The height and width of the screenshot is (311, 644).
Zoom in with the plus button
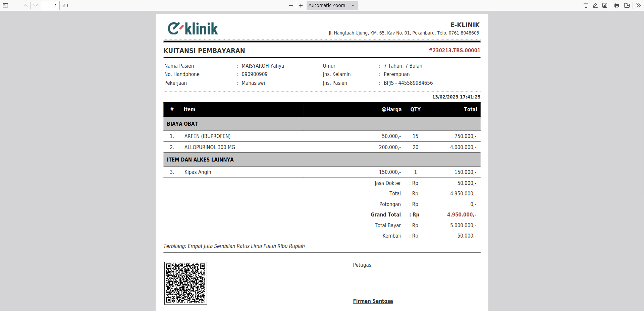click(301, 5)
